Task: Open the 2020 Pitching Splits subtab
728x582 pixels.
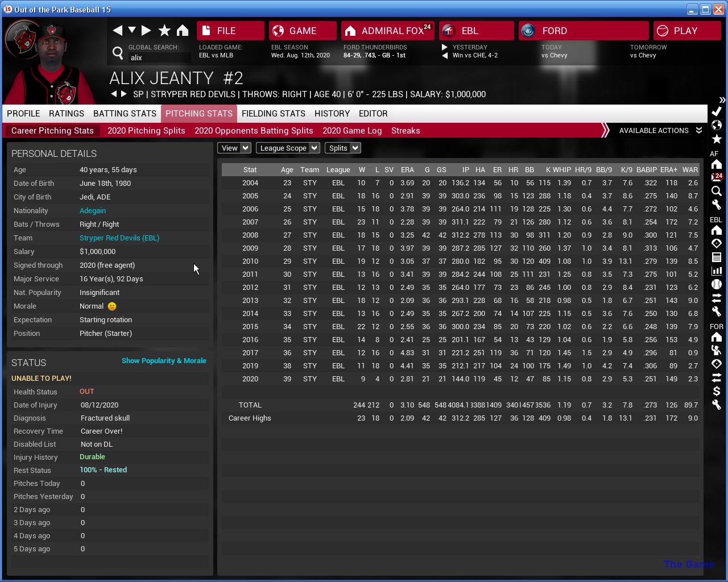Action: pyautogui.click(x=146, y=131)
